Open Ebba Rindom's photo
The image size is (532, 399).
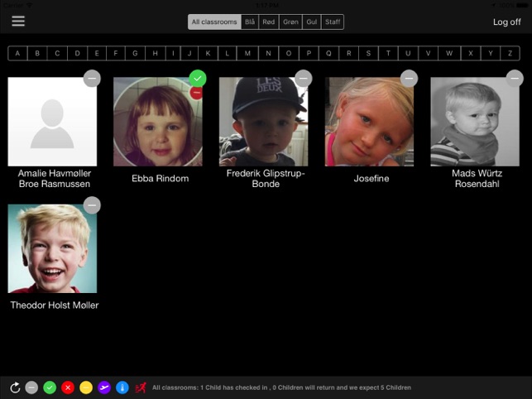(158, 122)
